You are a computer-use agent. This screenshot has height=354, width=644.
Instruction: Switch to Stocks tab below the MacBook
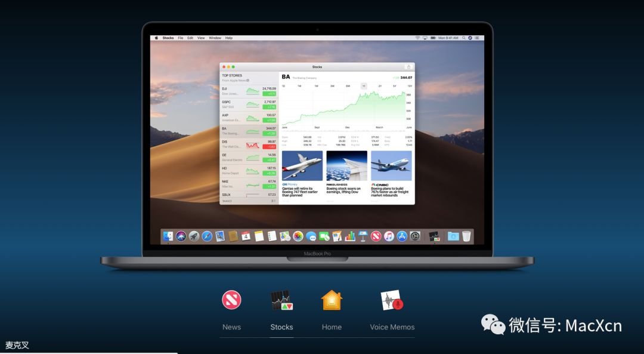[x=281, y=310]
